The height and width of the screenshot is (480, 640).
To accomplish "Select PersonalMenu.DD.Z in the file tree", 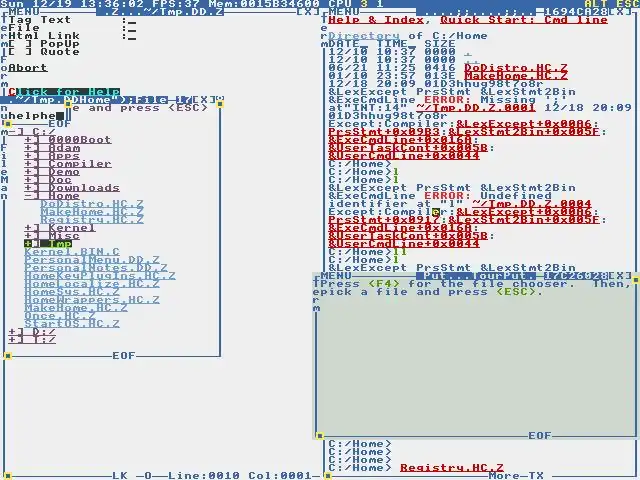I will pos(92,260).
